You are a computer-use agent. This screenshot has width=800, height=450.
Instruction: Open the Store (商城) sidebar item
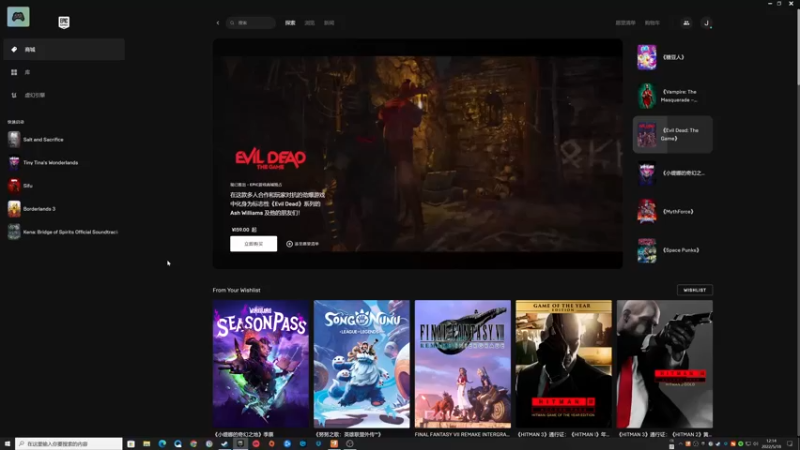[64, 49]
